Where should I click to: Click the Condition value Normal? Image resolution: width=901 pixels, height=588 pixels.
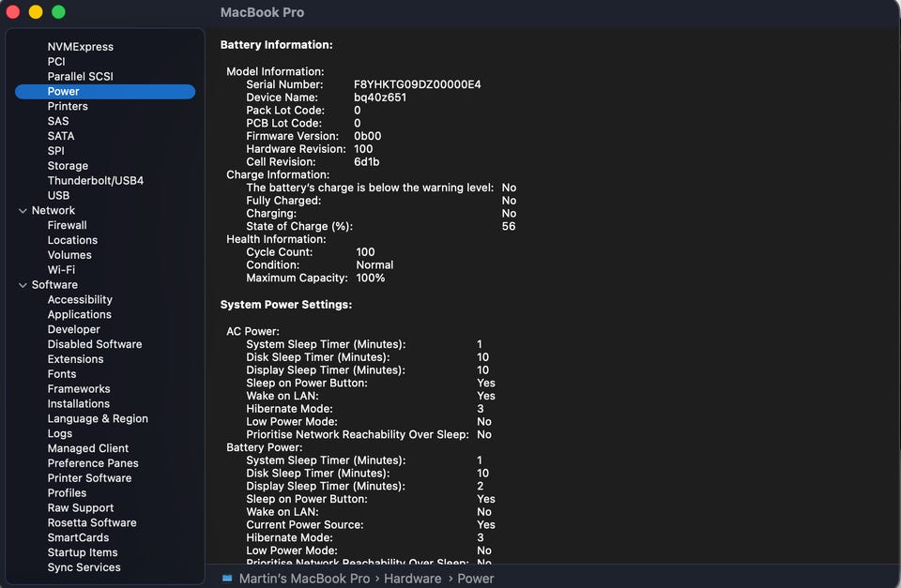374,265
